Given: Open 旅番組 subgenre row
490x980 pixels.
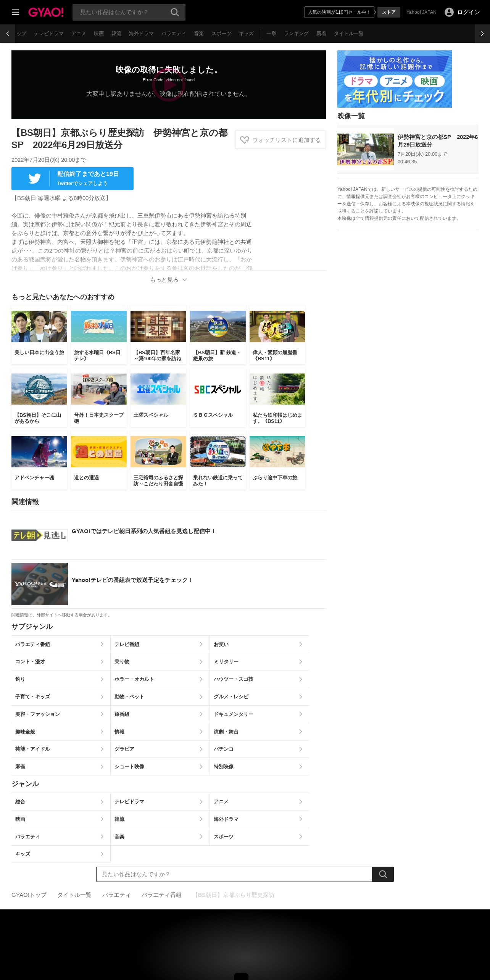Looking at the screenshot, I should click(160, 714).
